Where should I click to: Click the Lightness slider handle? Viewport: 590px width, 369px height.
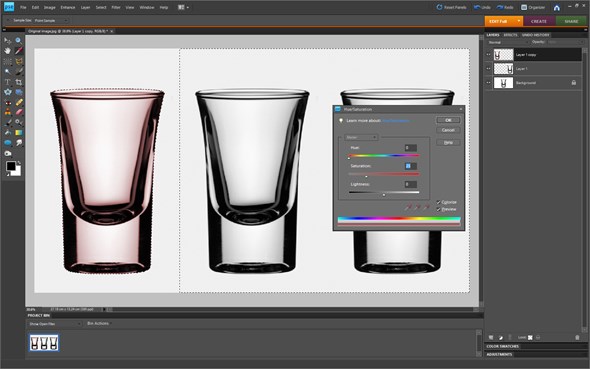(x=384, y=194)
